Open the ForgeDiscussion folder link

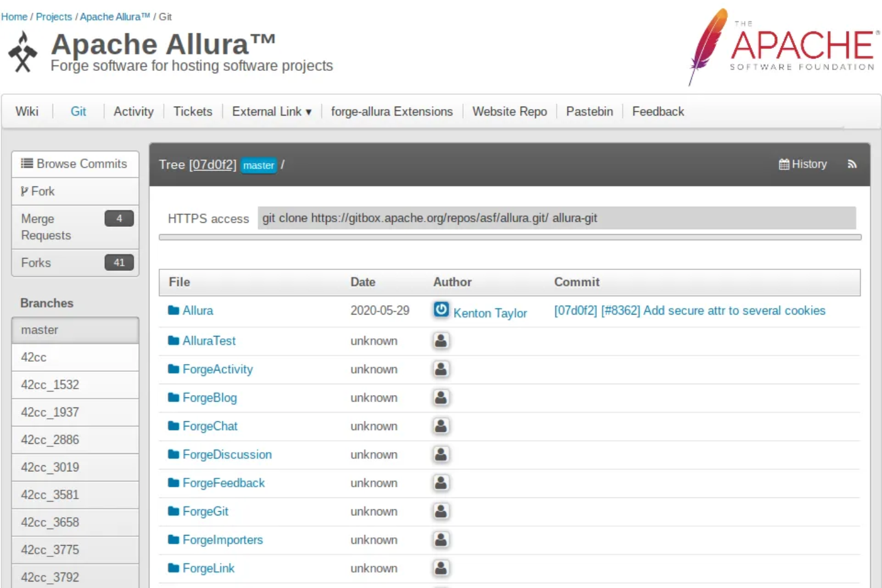226,454
